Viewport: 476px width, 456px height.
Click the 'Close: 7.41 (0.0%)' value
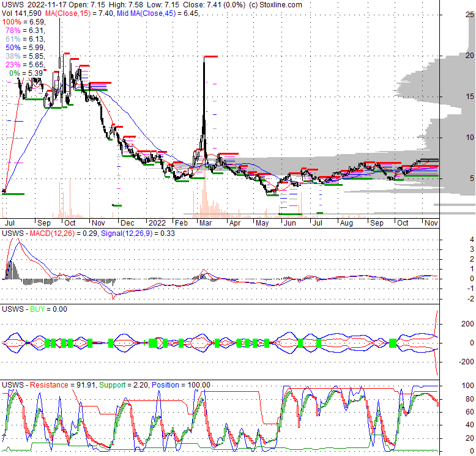coord(214,5)
